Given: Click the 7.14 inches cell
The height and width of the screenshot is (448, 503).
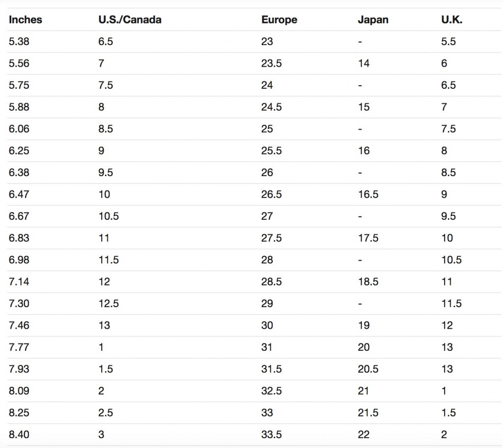Looking at the screenshot, I should [19, 282].
